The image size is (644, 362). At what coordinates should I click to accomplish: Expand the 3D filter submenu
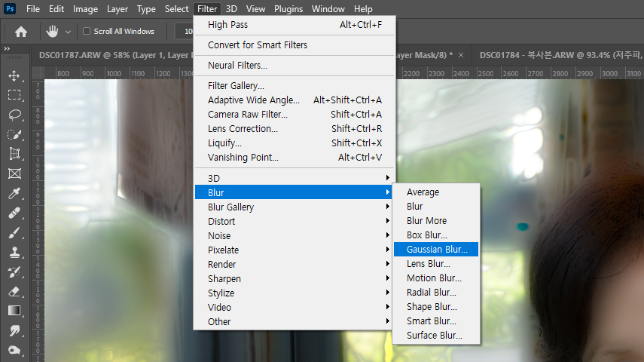[295, 178]
